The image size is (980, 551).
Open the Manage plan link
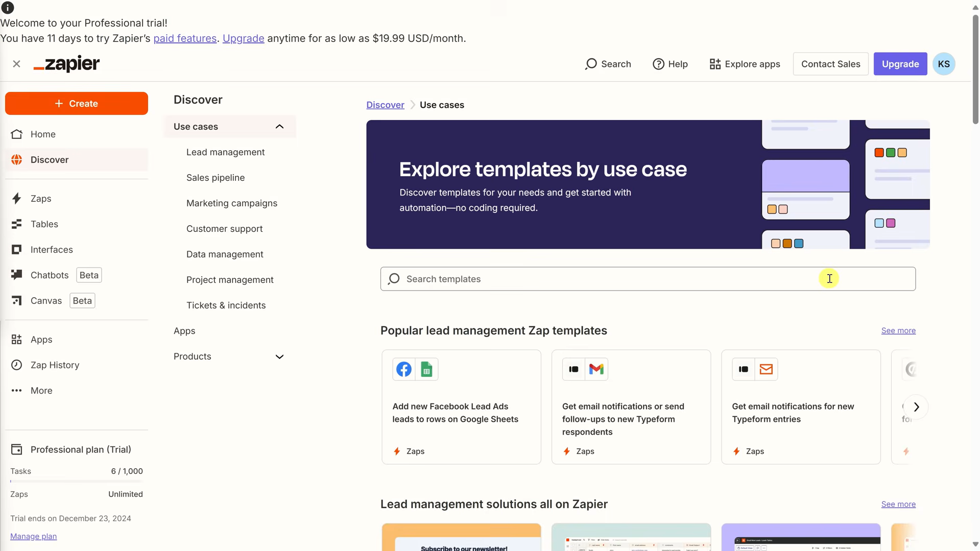pyautogui.click(x=33, y=536)
